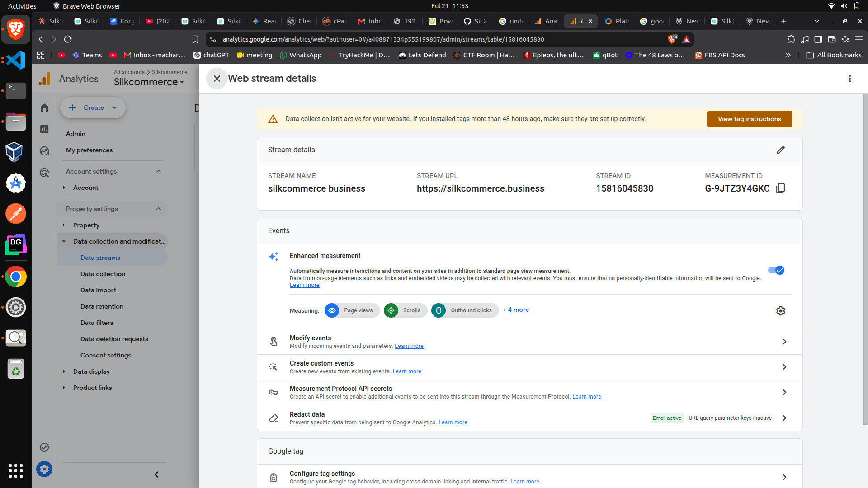Open Learn more link under Enhanced measurement
The width and height of the screenshot is (868, 488).
pos(304,285)
